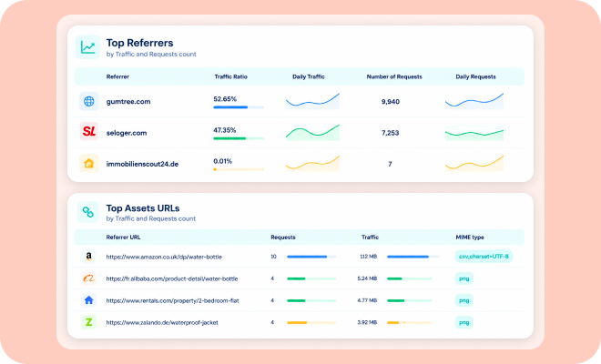The image size is (601, 364).
Task: Click the rentals.com 4.77 MB traffic bar
Action: pos(410,300)
